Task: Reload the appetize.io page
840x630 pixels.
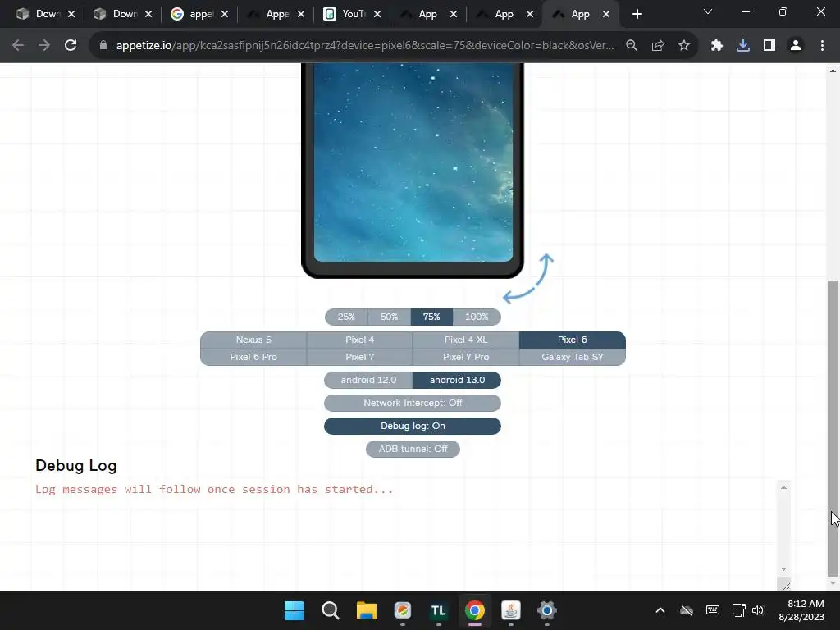Action: coord(71,46)
